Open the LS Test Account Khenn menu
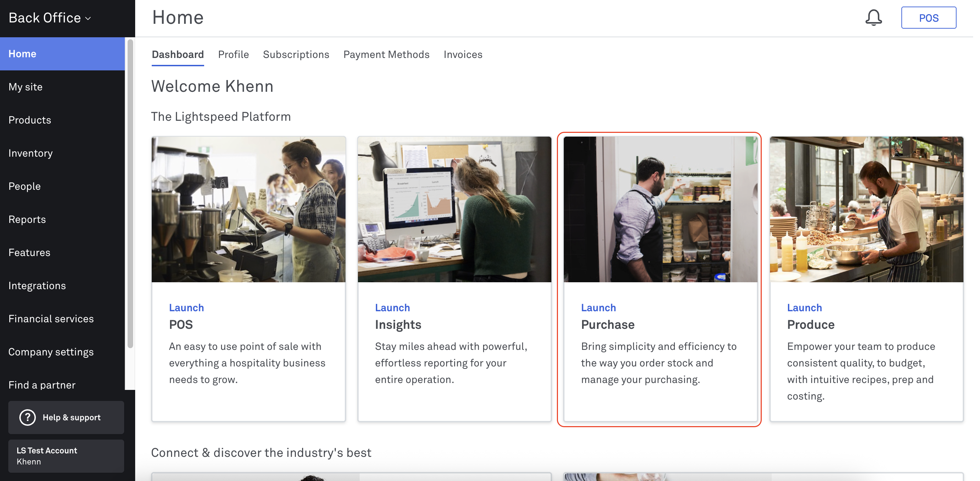The height and width of the screenshot is (481, 980). [x=66, y=456]
